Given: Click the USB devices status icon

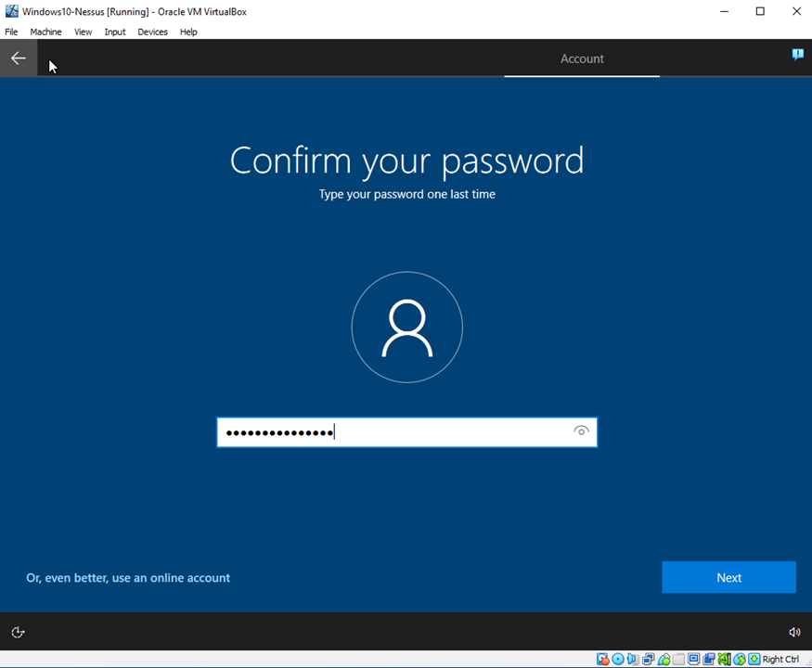Looking at the screenshot, I should (x=664, y=660).
